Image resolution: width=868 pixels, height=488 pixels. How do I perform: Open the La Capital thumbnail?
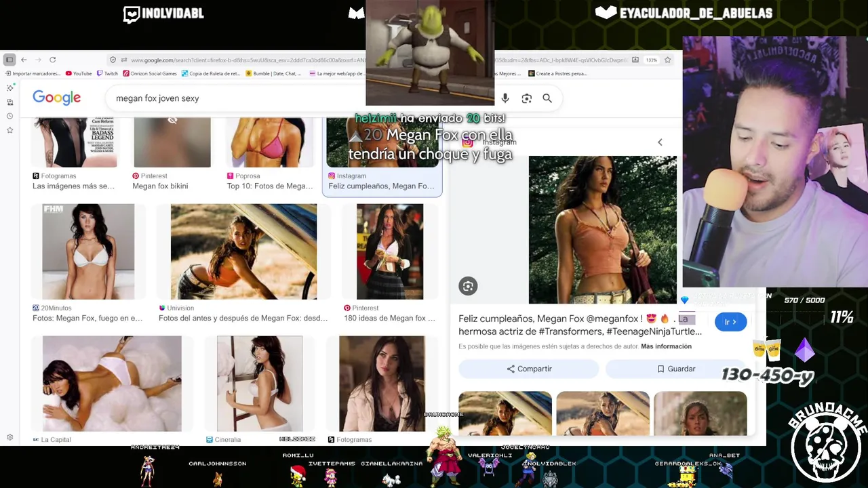(112, 384)
